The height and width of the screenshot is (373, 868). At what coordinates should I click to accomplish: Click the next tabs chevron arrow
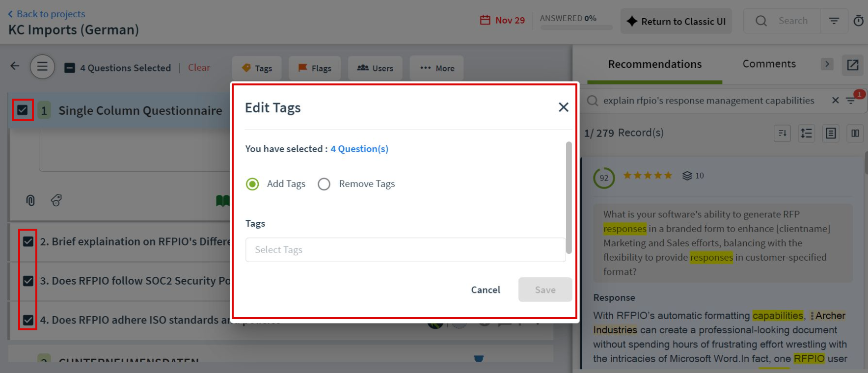pos(827,64)
